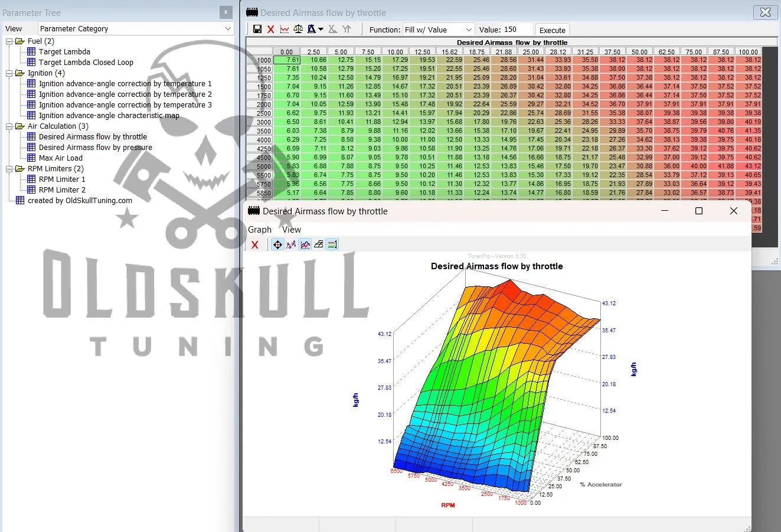Select the highlighted cell 7.61 in row 1000
This screenshot has width=781, height=532.
tap(287, 60)
